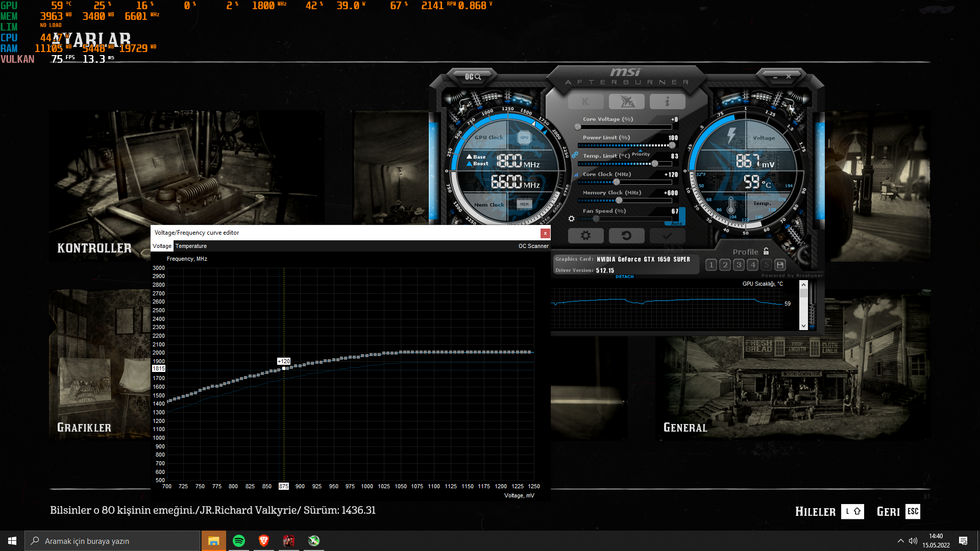The width and height of the screenshot is (980, 551).
Task: Click the apply checkmark button
Action: tap(667, 235)
